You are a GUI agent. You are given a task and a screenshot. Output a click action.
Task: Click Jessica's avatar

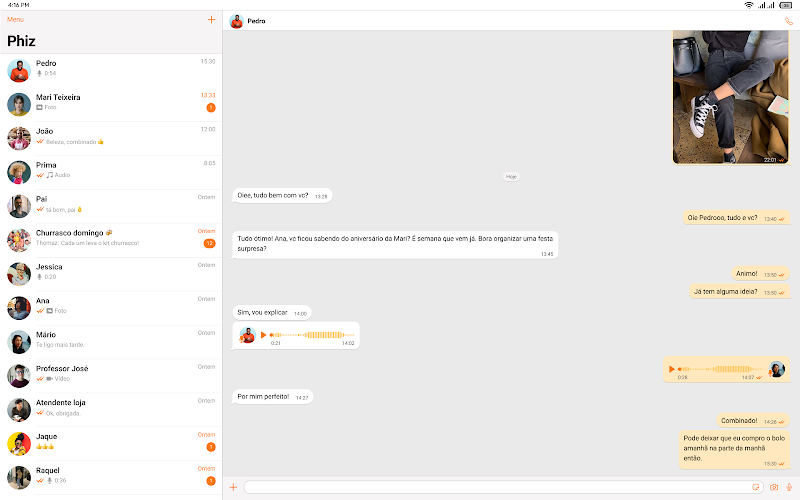[x=19, y=274]
